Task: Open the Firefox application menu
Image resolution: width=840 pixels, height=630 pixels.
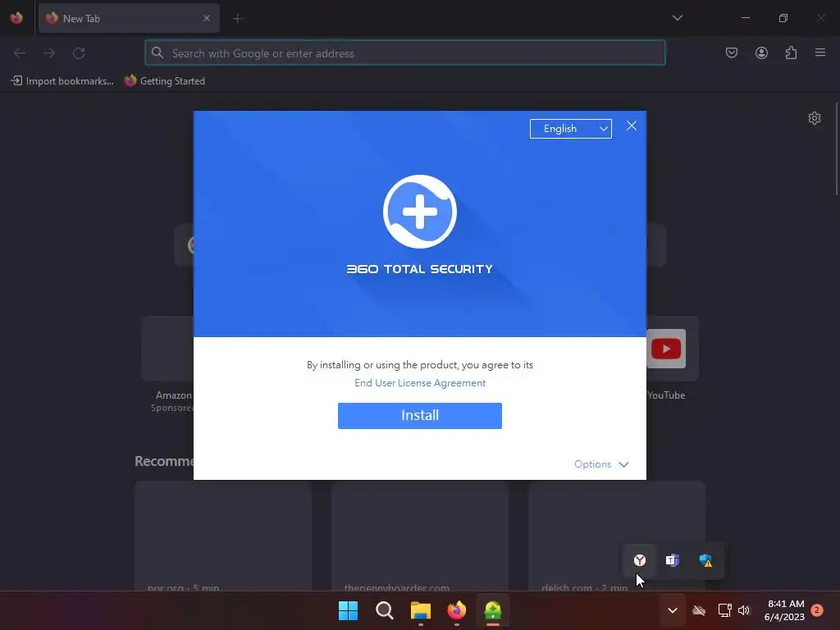Action: (x=819, y=52)
